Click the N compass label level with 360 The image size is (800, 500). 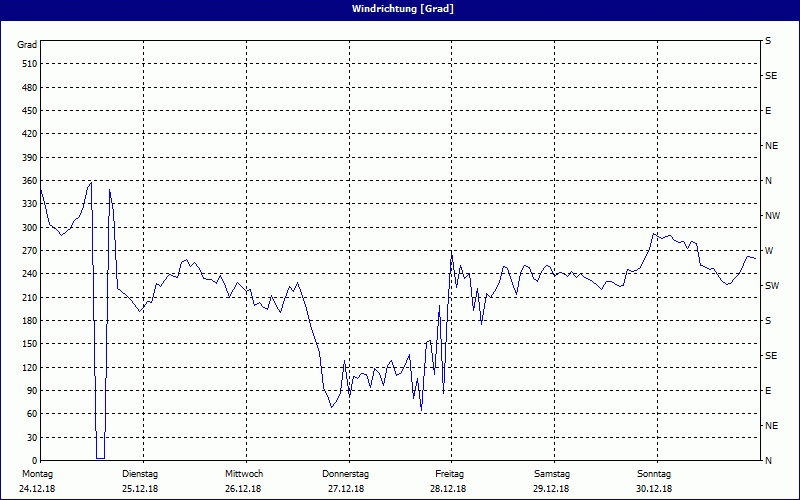click(x=768, y=181)
